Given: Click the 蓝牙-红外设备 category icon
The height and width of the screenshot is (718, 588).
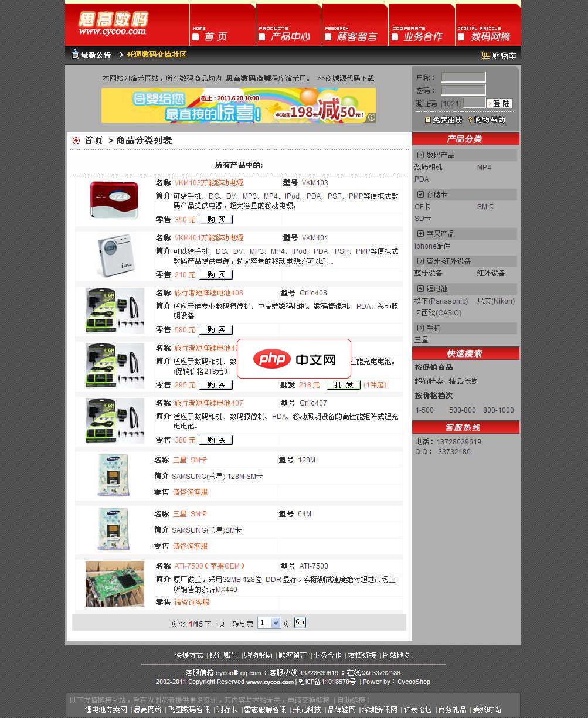Looking at the screenshot, I should 420,261.
